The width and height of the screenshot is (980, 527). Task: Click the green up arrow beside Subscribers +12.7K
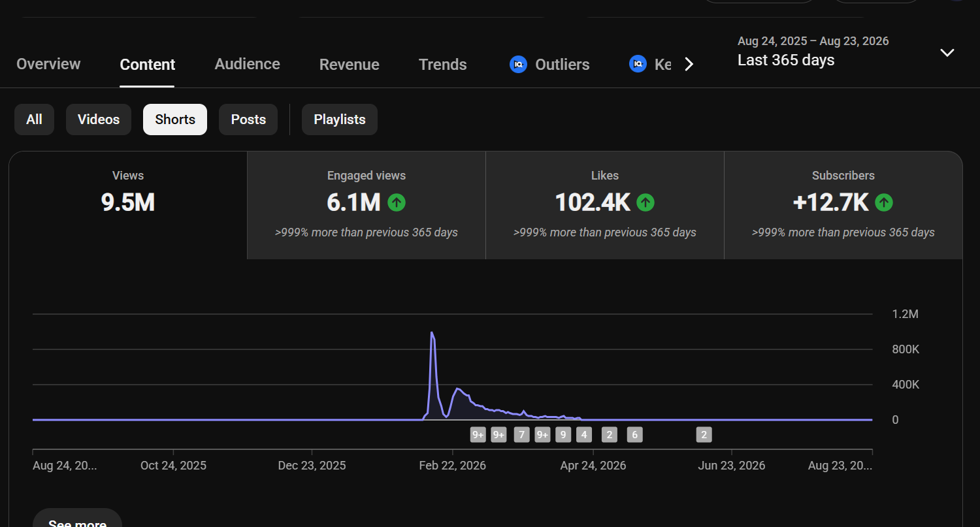point(884,202)
